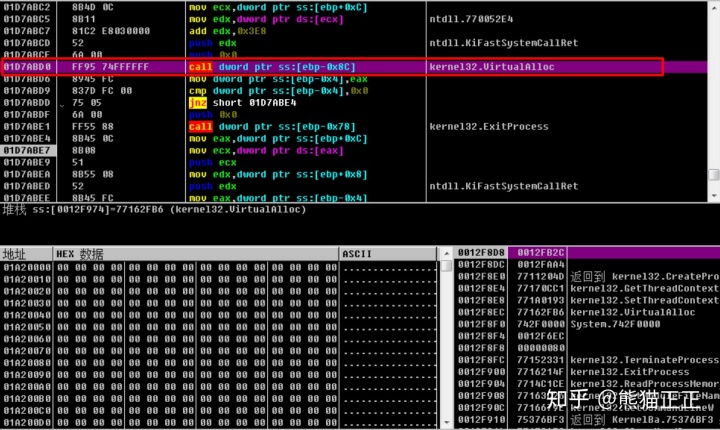Viewport: 720px width, 430px height.
Task: Click the jnz short 01D7ABE4 instruction
Action: point(242,102)
